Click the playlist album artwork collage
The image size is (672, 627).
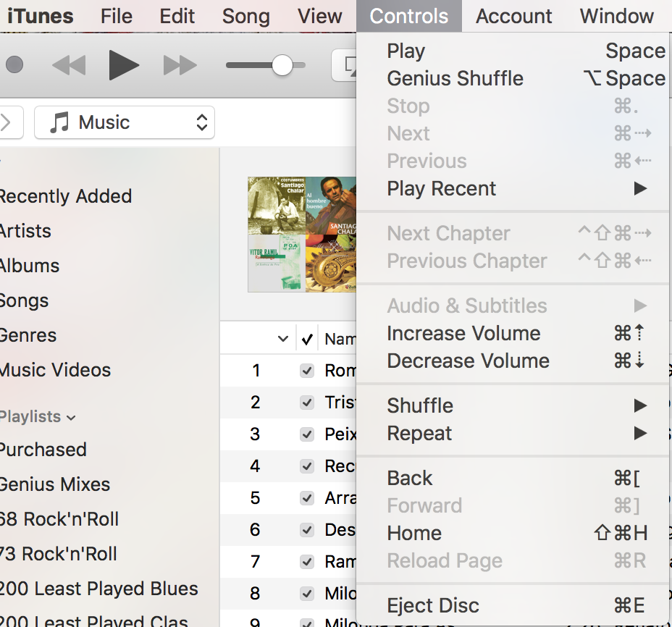click(x=302, y=235)
